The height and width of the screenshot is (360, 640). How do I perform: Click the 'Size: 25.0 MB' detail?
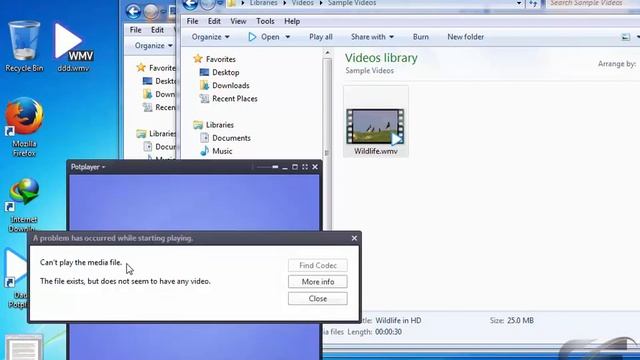[x=512, y=320]
